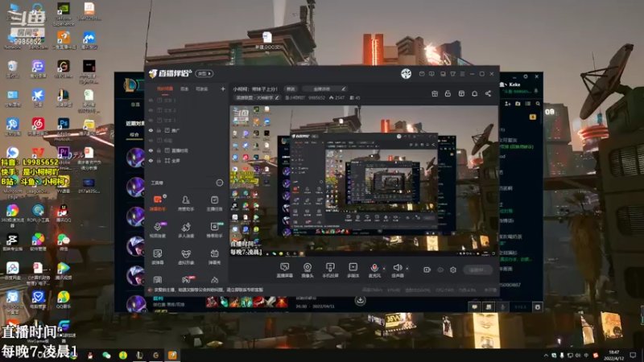Image resolution: width=644 pixels, height=362 pixels.
Task: Click the League of Legends taskbar icon
Action: point(139,355)
